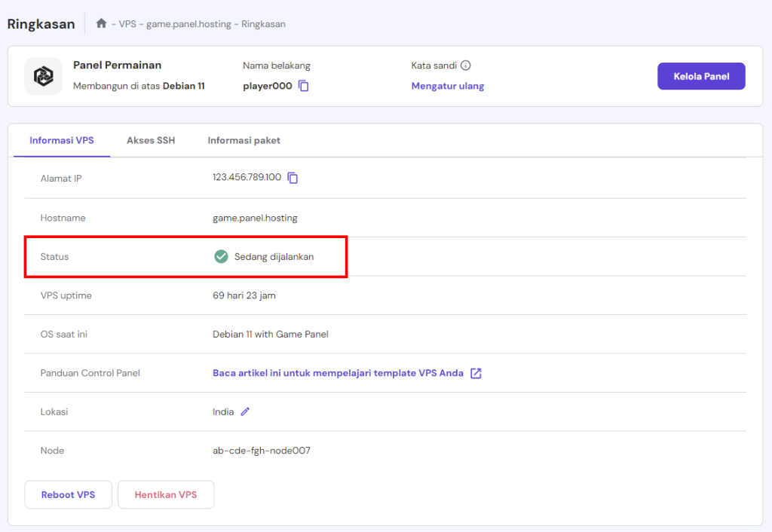Viewport: 772px width, 532px height.
Task: Edit the India location with pencil icon
Action: pyautogui.click(x=245, y=411)
